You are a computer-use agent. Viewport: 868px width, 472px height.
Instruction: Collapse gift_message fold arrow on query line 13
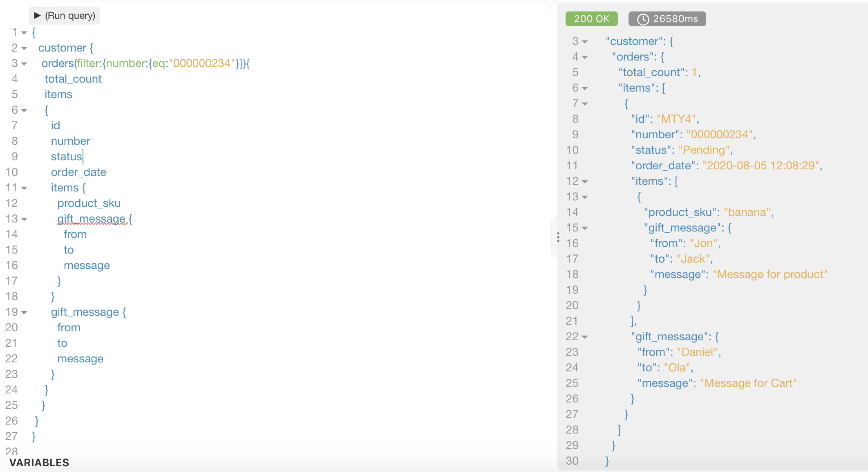click(24, 219)
